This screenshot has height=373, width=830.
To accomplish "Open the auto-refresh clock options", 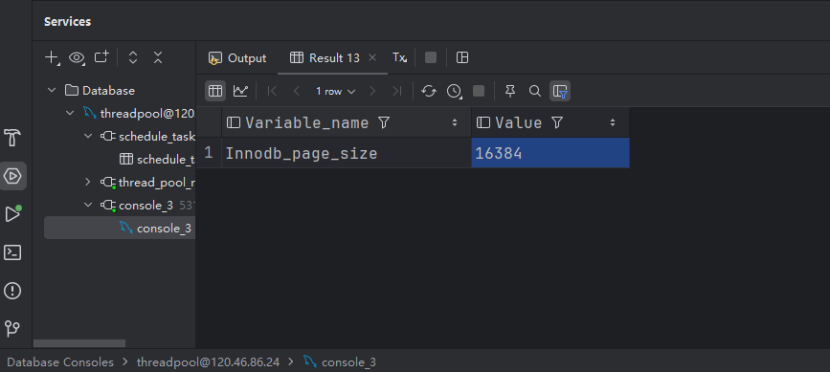I will click(x=454, y=91).
